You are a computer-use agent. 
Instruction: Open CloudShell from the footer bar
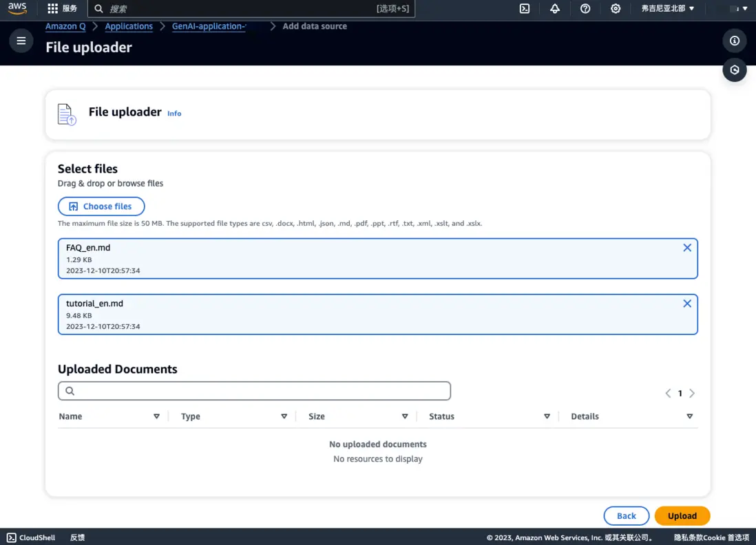tap(31, 537)
